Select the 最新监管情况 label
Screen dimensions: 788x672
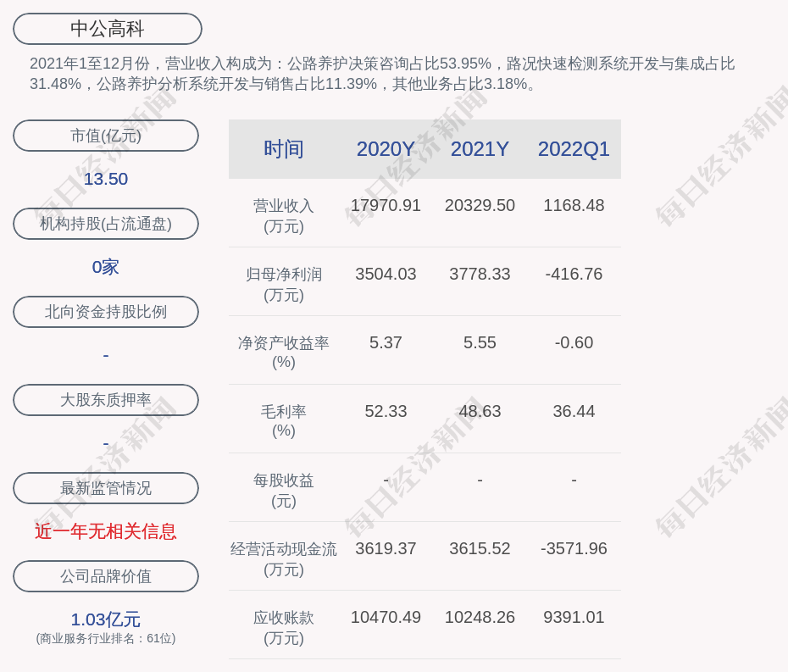[106, 488]
